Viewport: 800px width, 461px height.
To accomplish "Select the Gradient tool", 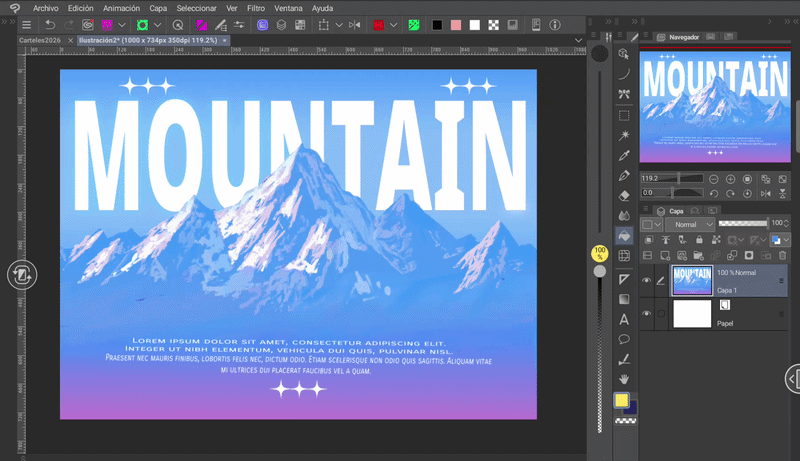I will (624, 298).
